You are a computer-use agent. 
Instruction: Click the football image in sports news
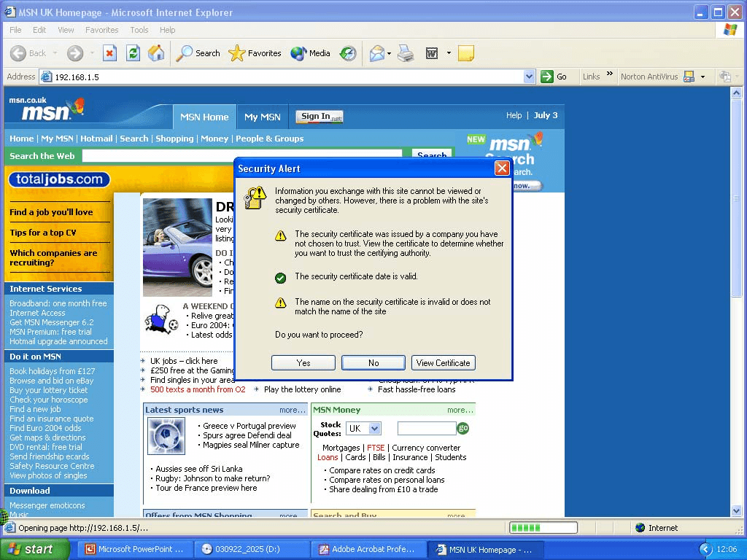(166, 436)
